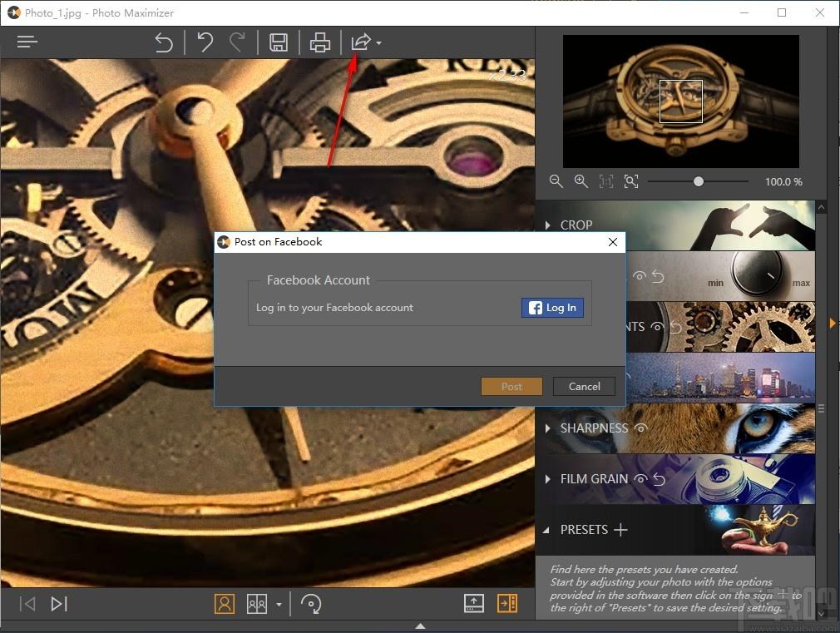Image resolution: width=840 pixels, height=633 pixels.
Task: Zoom in using magnifier plus icon
Action: click(581, 181)
